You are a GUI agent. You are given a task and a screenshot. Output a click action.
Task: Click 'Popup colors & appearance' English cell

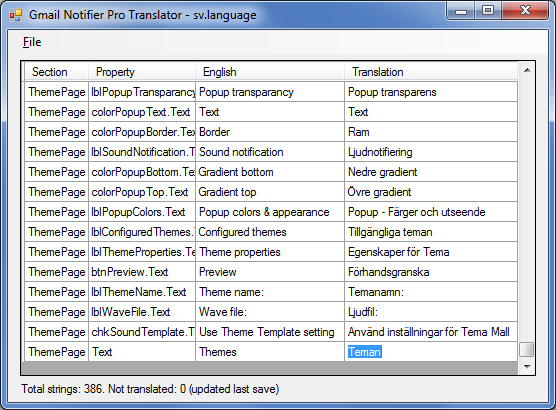(x=270, y=212)
